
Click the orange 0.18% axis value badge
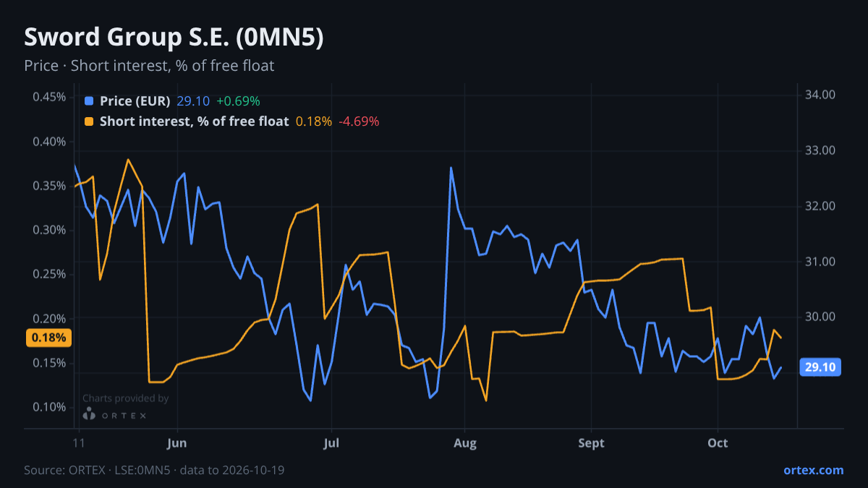pos(48,338)
